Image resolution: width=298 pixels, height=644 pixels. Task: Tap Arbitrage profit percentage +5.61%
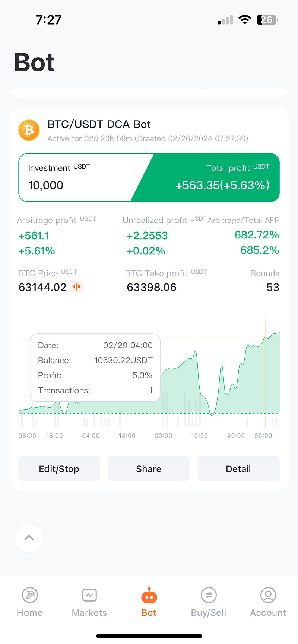click(37, 251)
